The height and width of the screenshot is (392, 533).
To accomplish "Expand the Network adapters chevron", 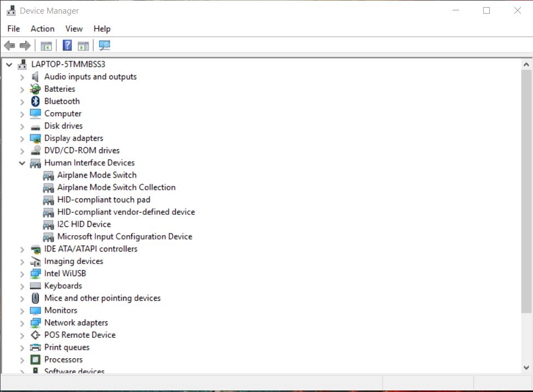I will point(22,323).
